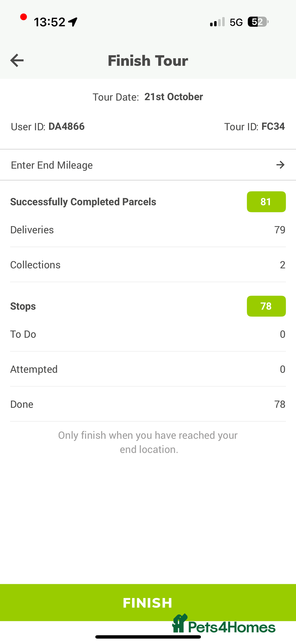This screenshot has width=296, height=644.
Task: Tap the green 81 parcels badge
Action: pyautogui.click(x=266, y=202)
